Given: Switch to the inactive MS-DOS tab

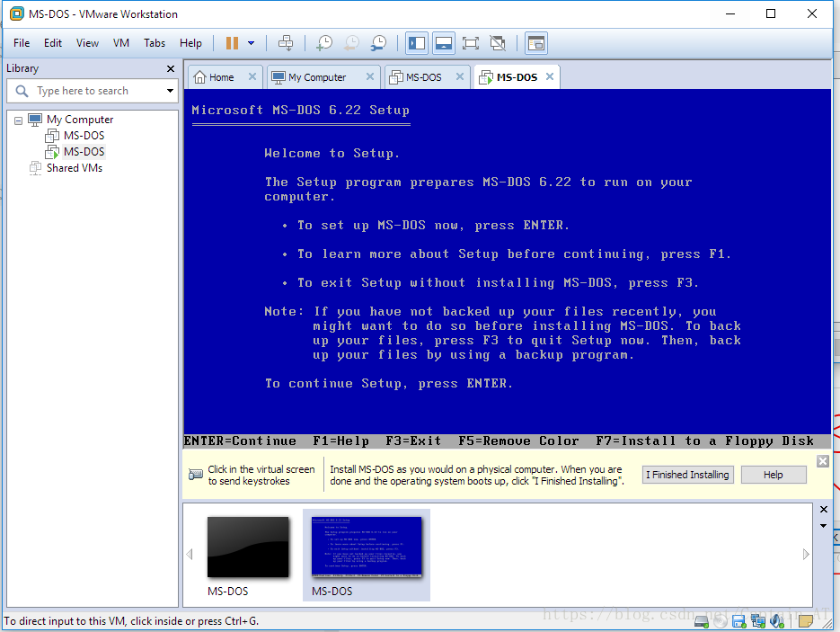Looking at the screenshot, I should click(x=423, y=77).
